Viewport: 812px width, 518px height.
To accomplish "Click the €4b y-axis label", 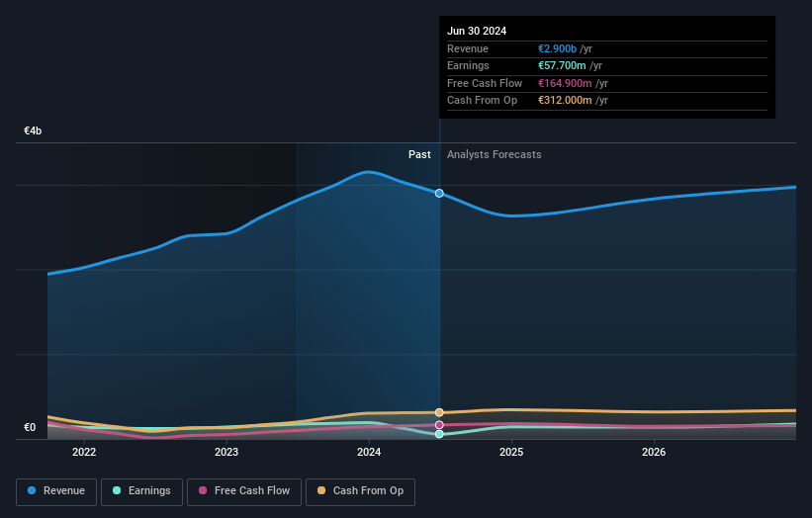I will [33, 130].
